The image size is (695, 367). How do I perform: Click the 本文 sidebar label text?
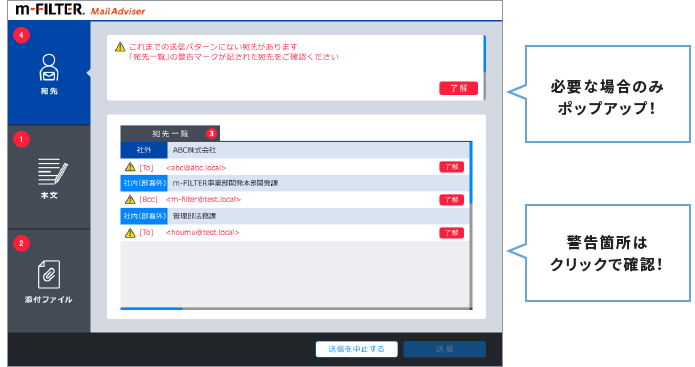pos(49,195)
